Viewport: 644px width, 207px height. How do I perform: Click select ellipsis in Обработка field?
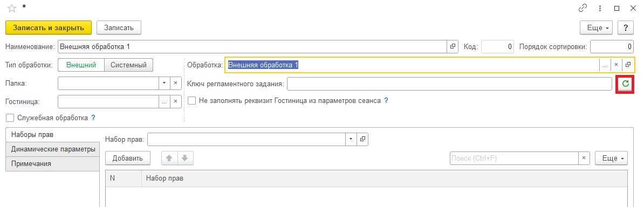[605, 65]
